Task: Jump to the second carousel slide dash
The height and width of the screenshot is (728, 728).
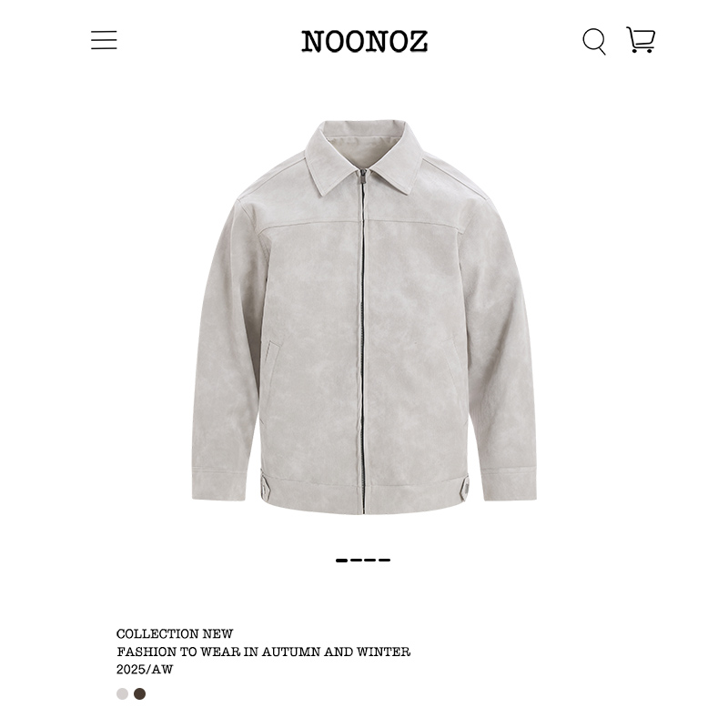Action: (356, 561)
